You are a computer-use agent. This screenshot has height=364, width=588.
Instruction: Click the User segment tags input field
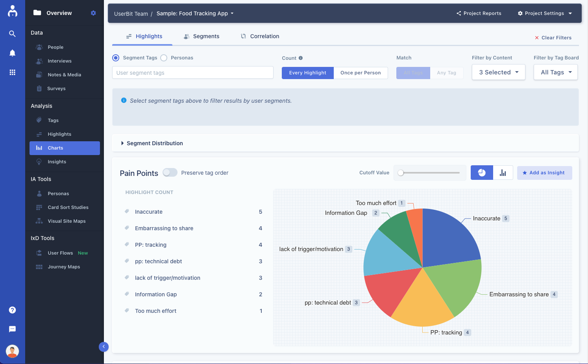(x=192, y=72)
